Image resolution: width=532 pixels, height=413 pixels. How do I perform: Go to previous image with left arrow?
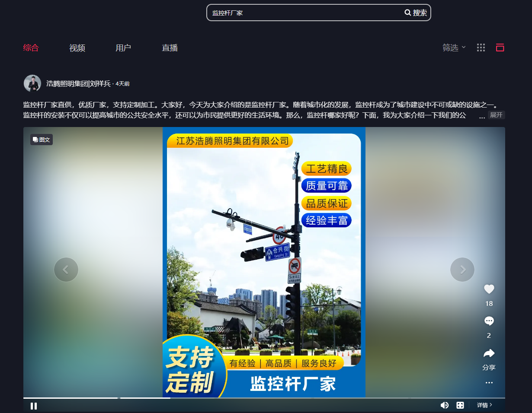click(66, 270)
